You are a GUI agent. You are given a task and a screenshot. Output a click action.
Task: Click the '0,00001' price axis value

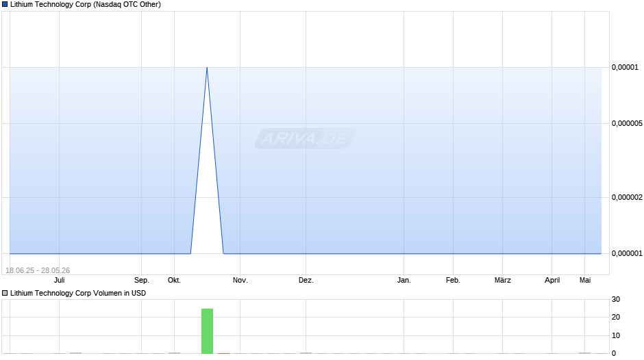[625, 67]
